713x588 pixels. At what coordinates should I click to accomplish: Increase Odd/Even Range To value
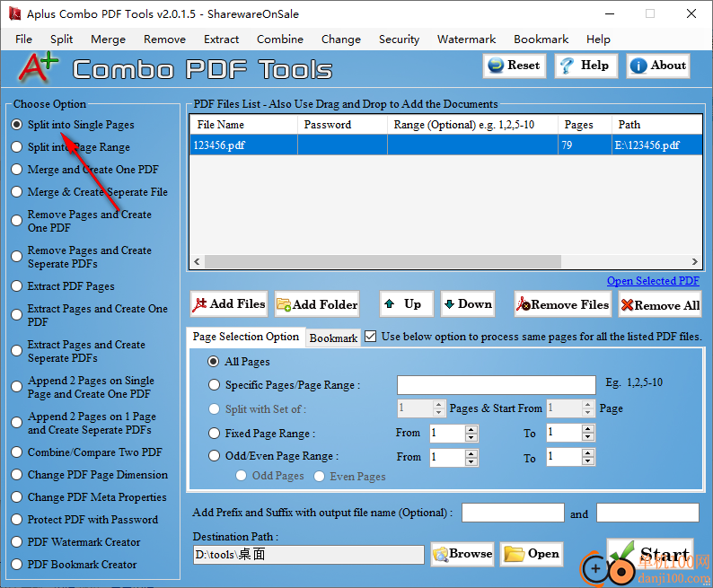pyautogui.click(x=588, y=452)
